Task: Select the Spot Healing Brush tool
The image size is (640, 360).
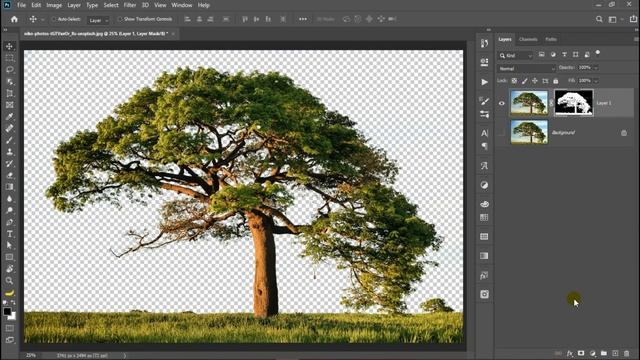Action: (9, 128)
